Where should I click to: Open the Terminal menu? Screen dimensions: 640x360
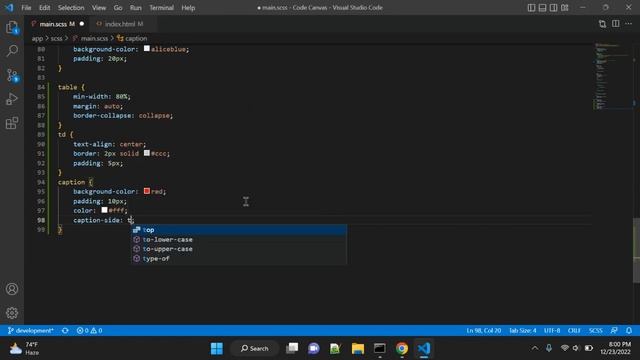coord(161,8)
